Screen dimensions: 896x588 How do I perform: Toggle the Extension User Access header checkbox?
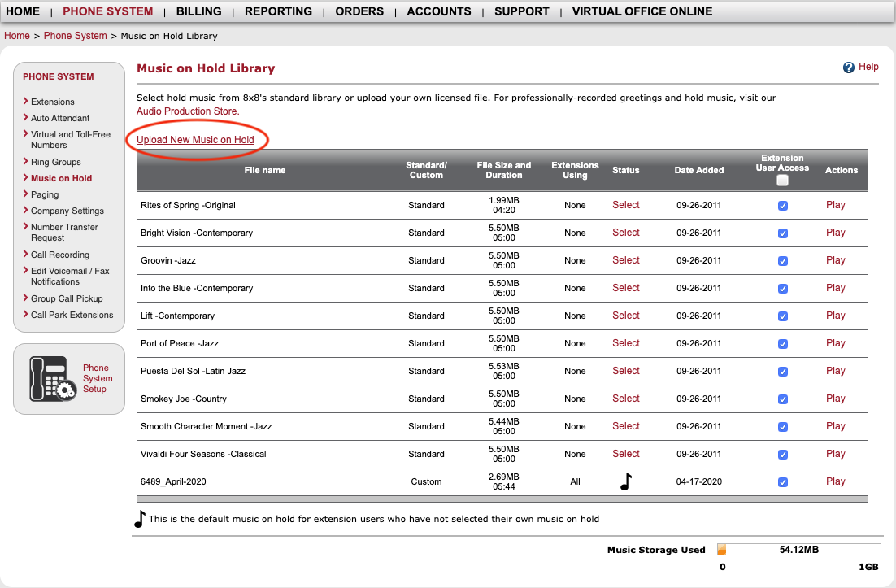click(782, 180)
